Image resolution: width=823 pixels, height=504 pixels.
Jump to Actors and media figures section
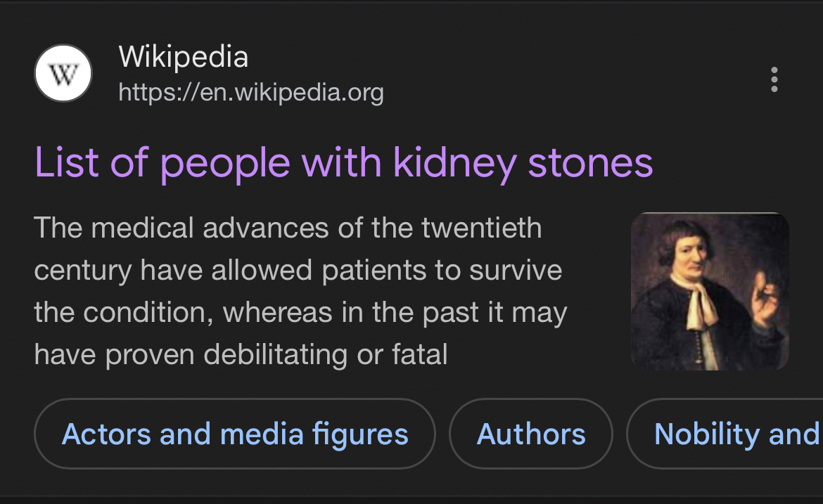tap(235, 434)
